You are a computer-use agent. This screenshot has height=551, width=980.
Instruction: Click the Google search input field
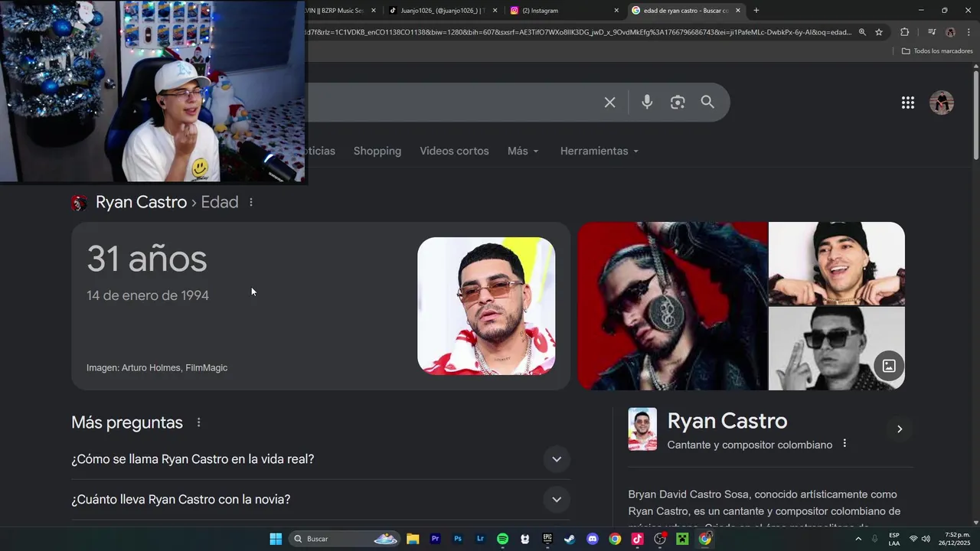coord(452,102)
